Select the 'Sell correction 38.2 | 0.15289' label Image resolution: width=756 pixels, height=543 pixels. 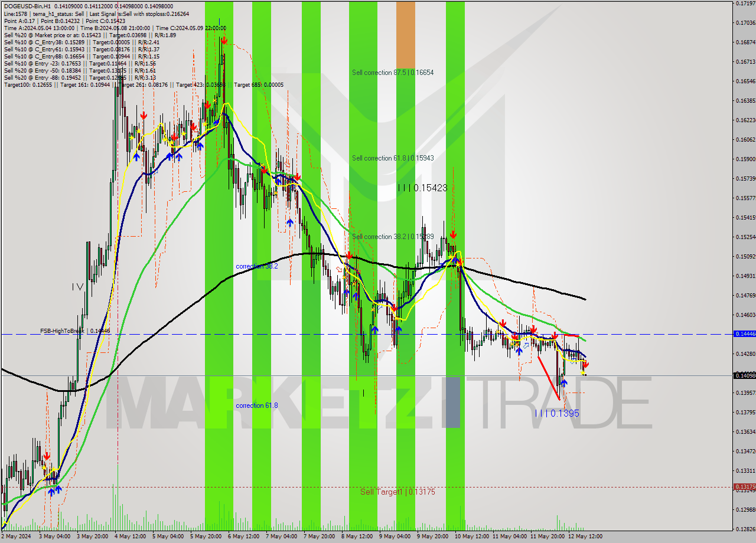point(393,237)
